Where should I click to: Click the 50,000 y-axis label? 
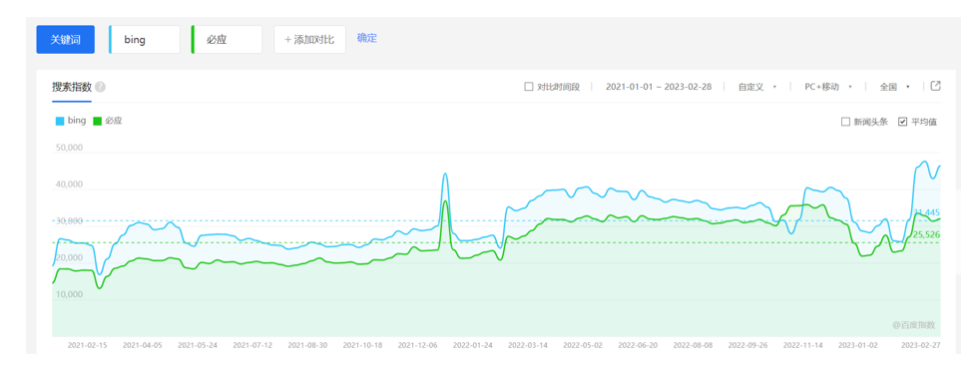click(70, 148)
